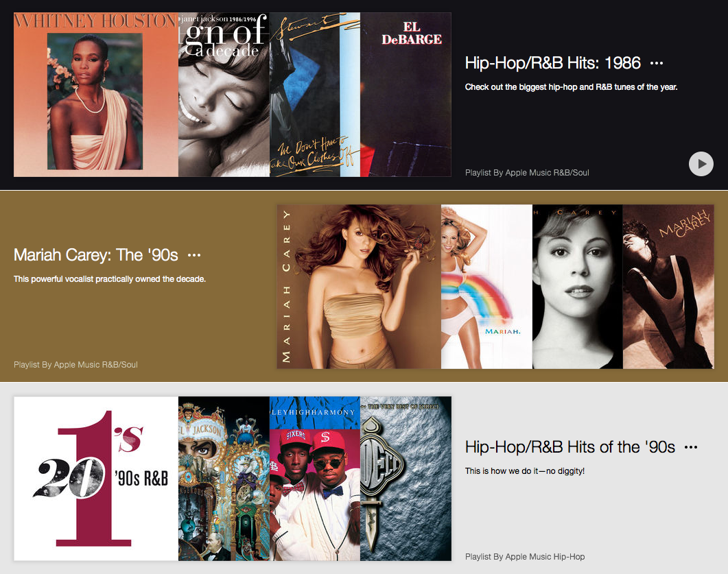This screenshot has width=728, height=574.
Task: Click the El DeBarge album artwork
Action: (x=406, y=95)
